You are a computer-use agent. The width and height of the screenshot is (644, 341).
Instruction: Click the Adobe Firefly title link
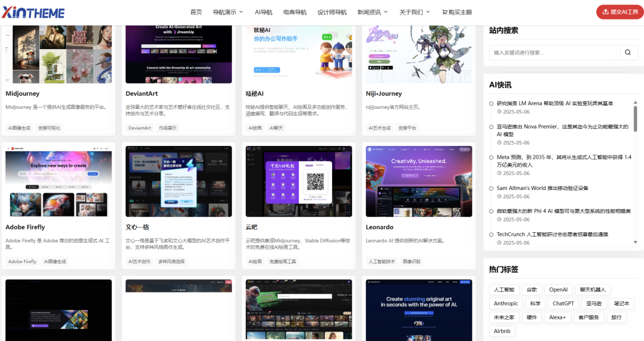[25, 227]
